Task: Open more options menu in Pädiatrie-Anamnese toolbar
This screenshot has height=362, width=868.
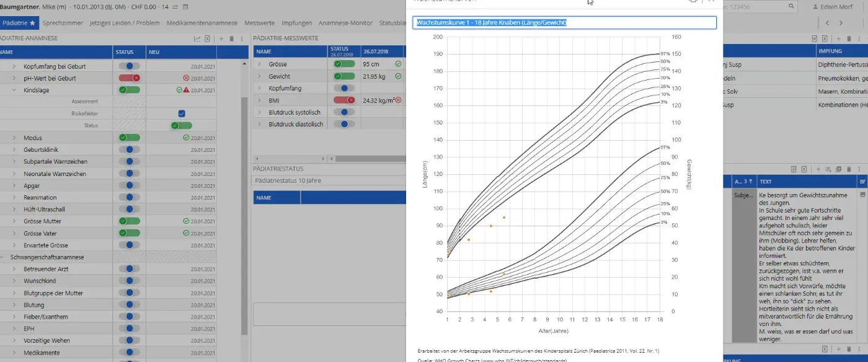Action: tap(242, 38)
